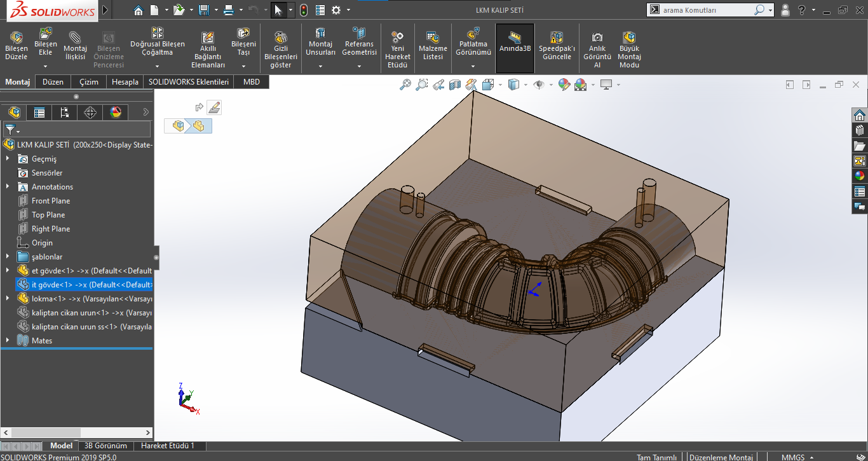Open Doğrusal Bileşen Çoğaltma dropdown arrow
Screen dimensions: 868x461
pyautogui.click(x=157, y=65)
